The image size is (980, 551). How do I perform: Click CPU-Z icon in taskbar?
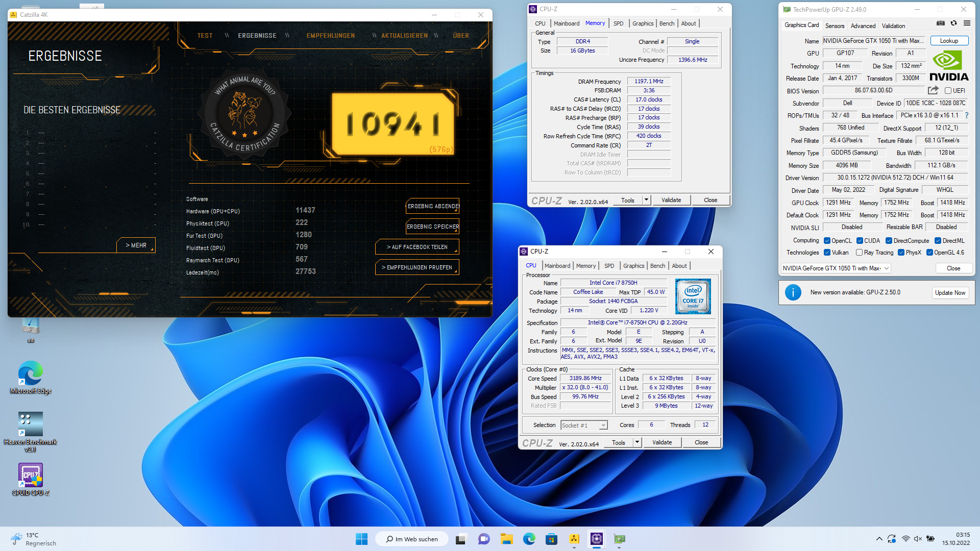[597, 539]
